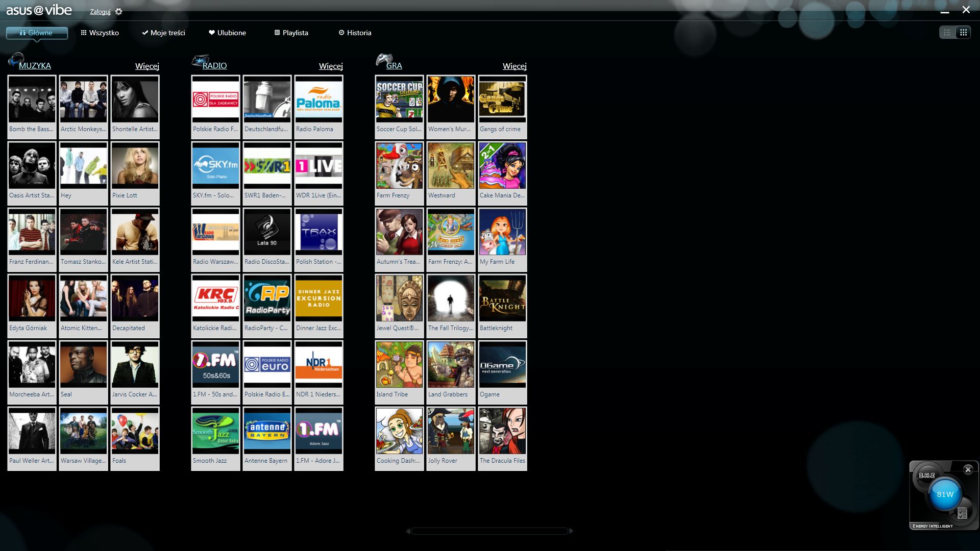Switch to Playlista tab
980x551 pixels.
click(291, 33)
